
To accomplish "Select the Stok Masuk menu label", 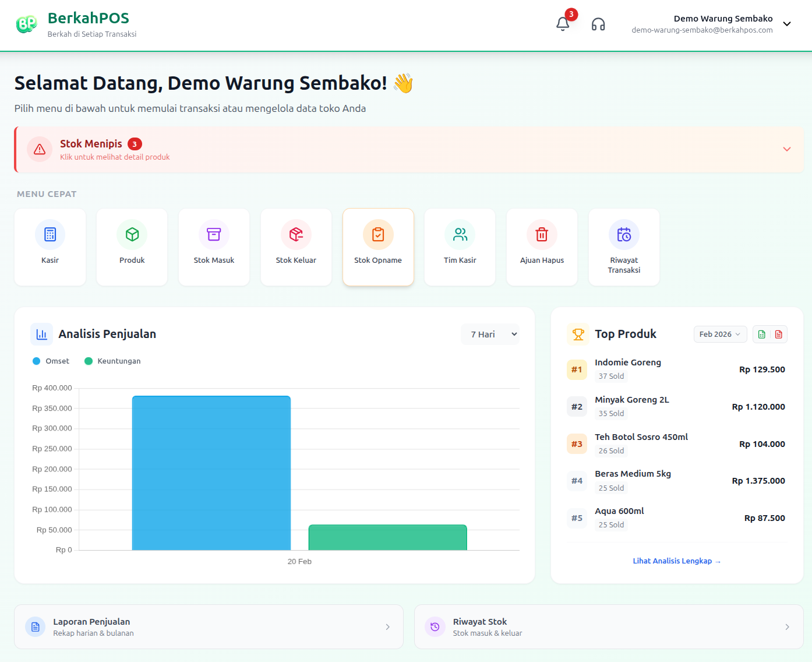I will pos(214,260).
